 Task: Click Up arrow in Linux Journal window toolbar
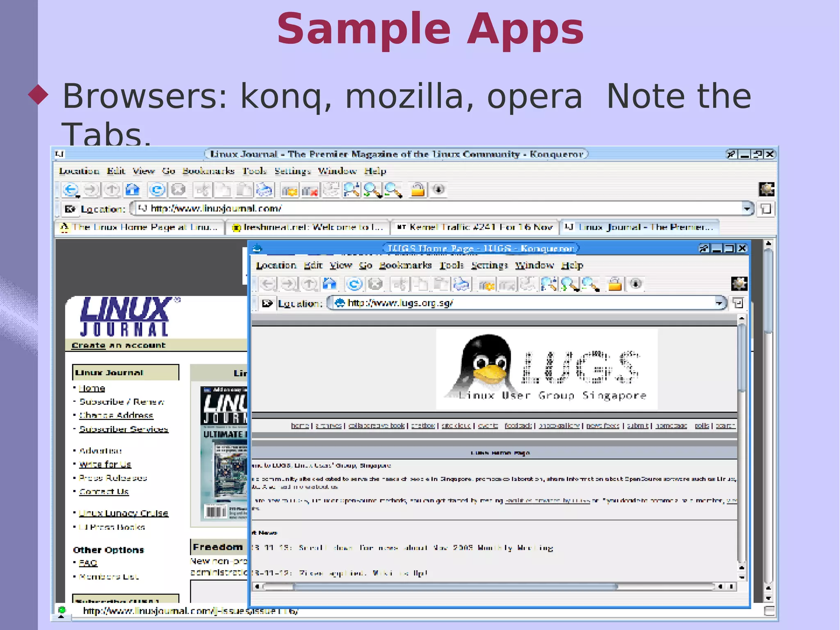112,190
